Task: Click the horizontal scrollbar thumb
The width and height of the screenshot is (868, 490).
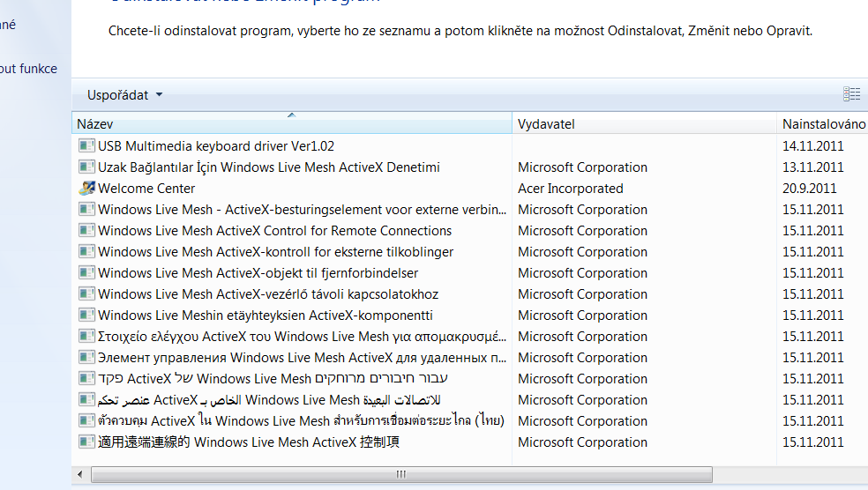Action: pyautogui.click(x=401, y=474)
